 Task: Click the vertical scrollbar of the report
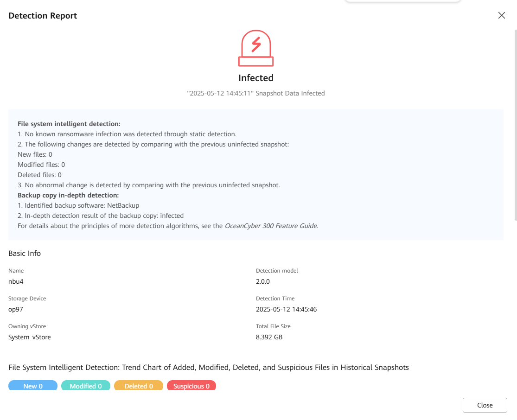tap(515, 125)
